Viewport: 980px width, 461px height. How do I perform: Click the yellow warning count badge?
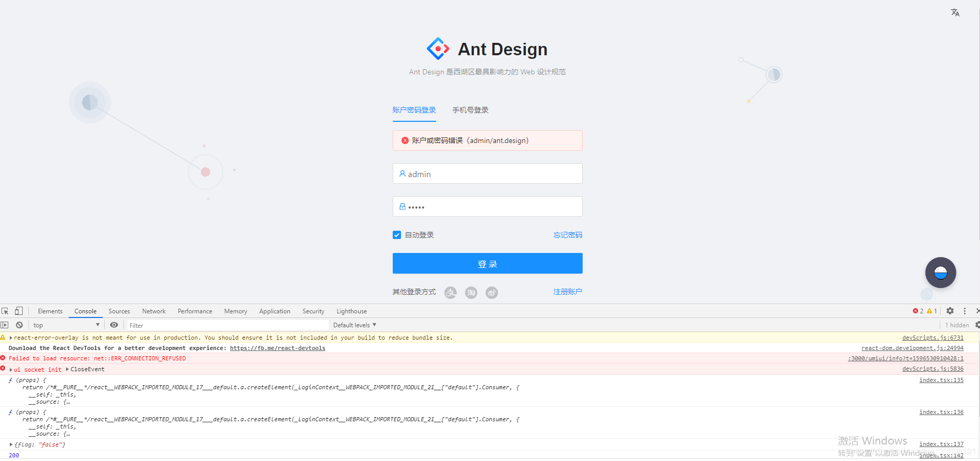[x=932, y=311]
